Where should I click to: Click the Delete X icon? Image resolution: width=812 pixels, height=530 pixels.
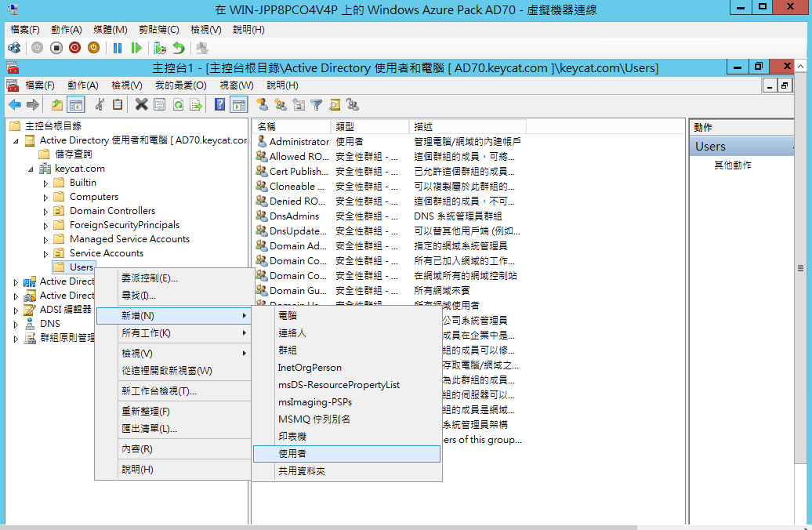(x=141, y=105)
